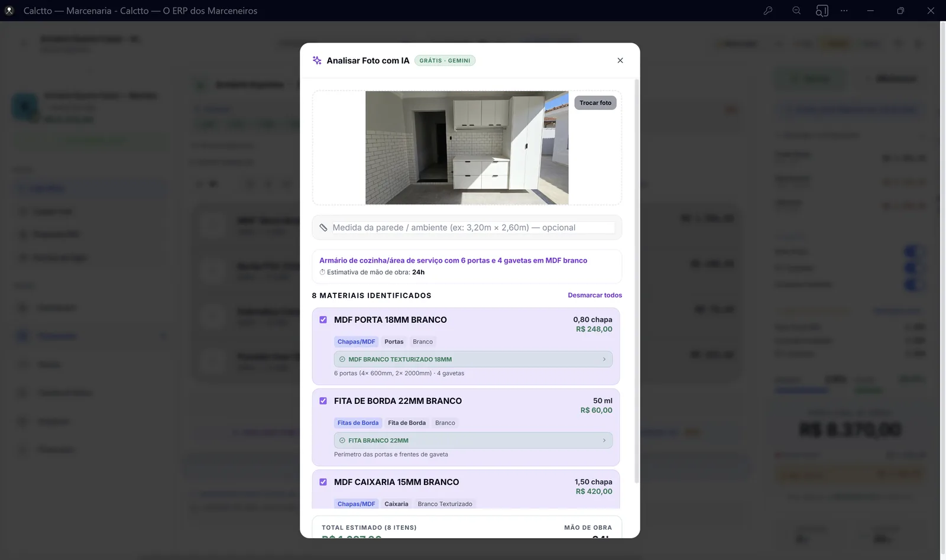Click the Caixaria tag
946x560 pixels.
[396, 504]
